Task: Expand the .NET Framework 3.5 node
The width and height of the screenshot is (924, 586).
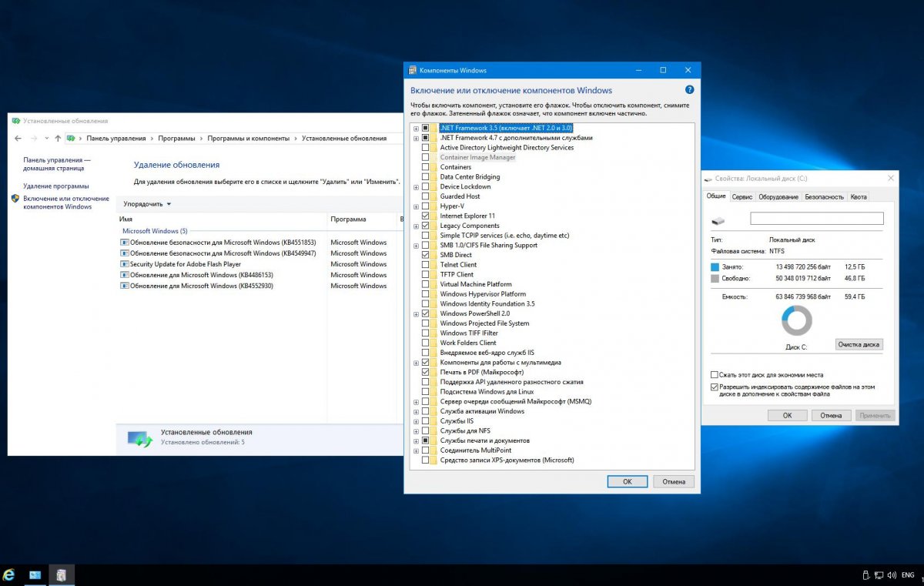Action: click(416, 128)
